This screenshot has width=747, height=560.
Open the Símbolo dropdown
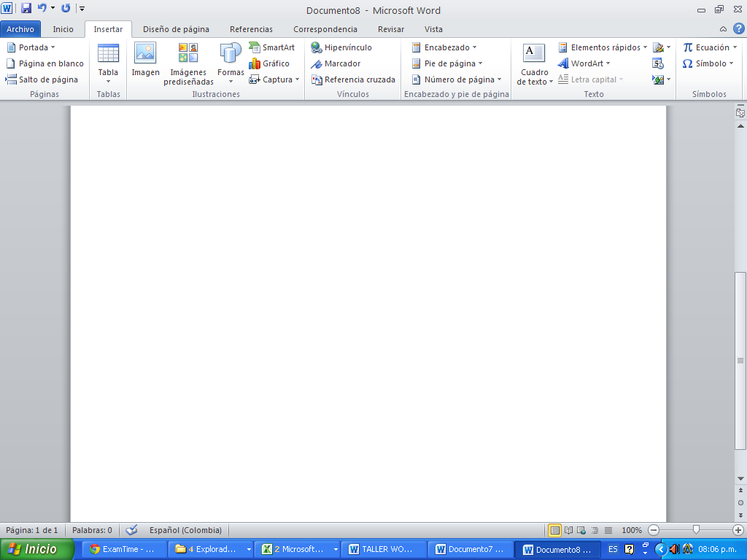click(x=731, y=63)
